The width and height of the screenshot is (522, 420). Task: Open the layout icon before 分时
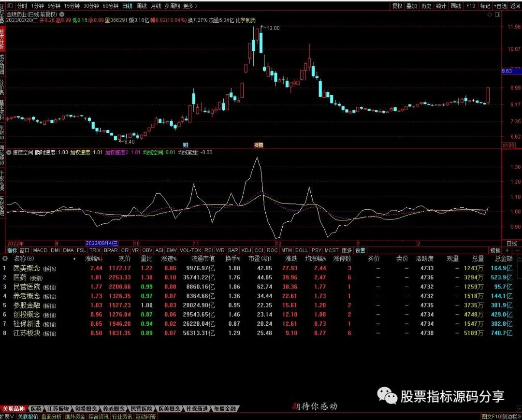pyautogui.click(x=10, y=6)
